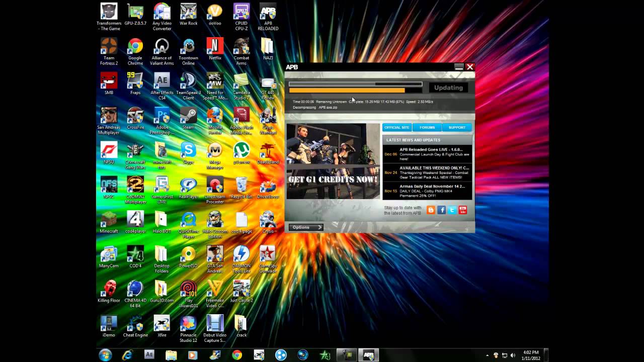Select the Google Chrome desktop shortcut

pyautogui.click(x=135, y=52)
